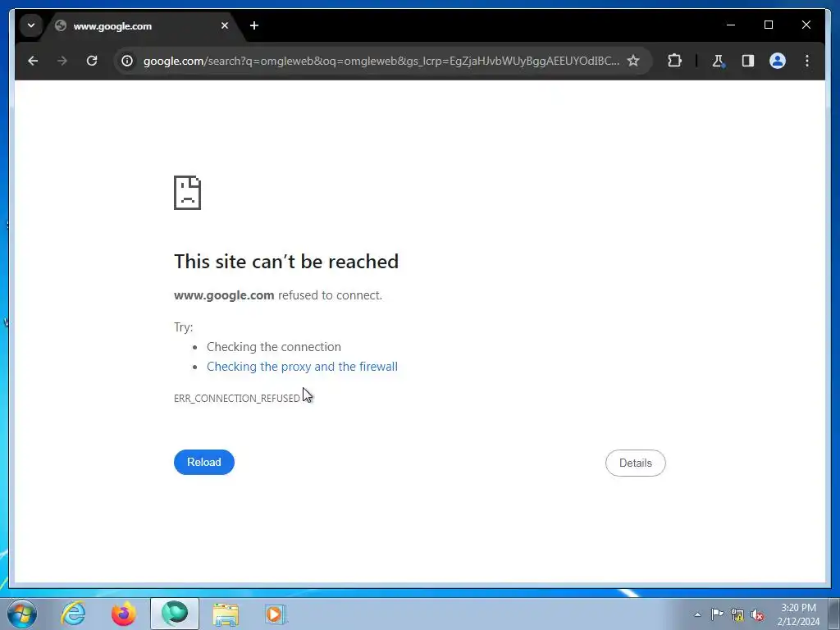Click the browser forward arrow

click(62, 61)
